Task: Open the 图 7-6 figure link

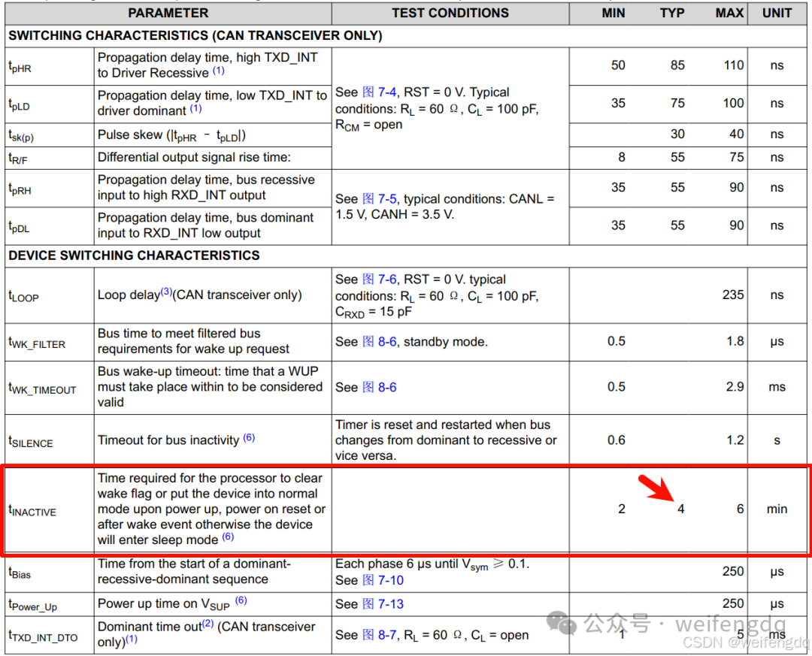Action: [379, 279]
